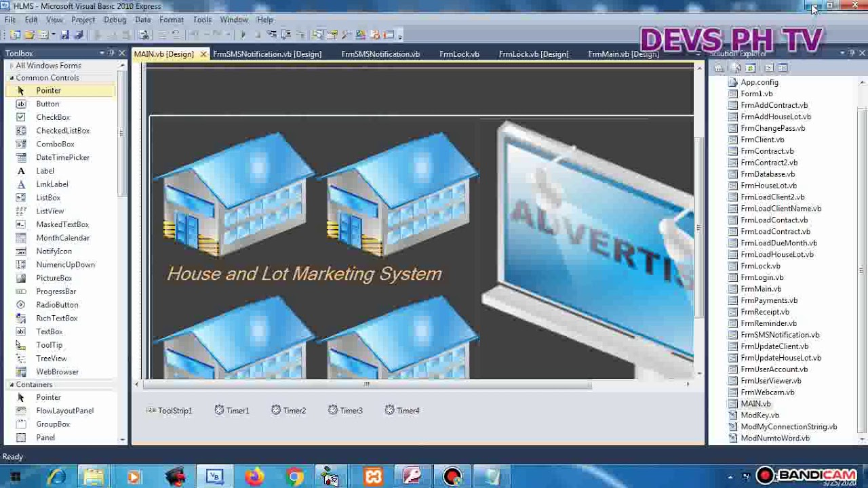Select FrmPayments.vb in Solution Explorer
Viewport: 868px width, 488px height.
click(769, 300)
